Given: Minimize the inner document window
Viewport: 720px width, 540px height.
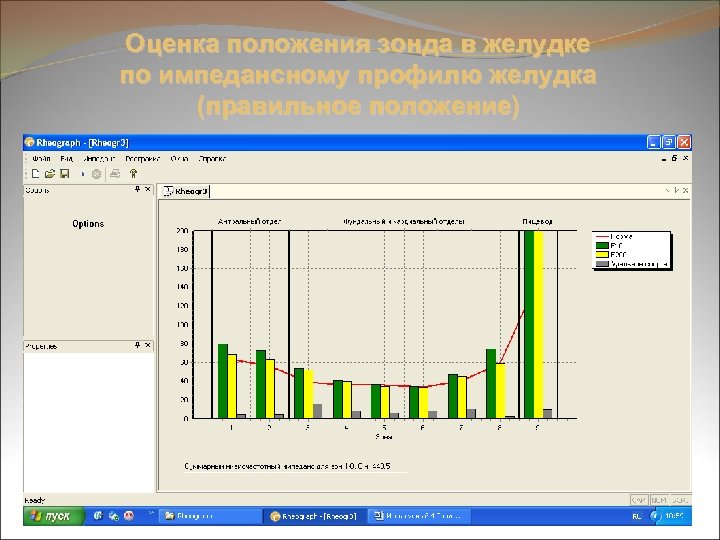Looking at the screenshot, I should tap(664, 158).
